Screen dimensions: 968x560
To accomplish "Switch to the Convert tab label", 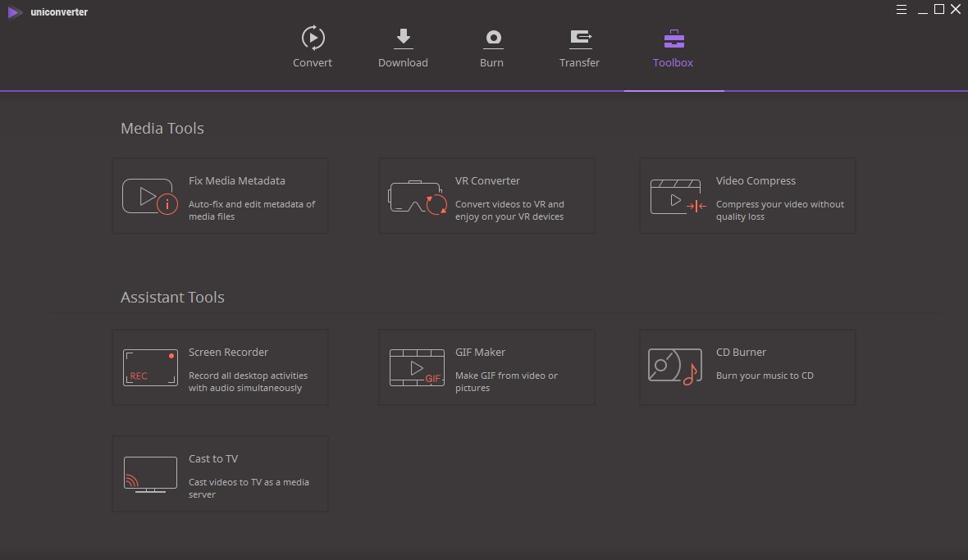I will [313, 62].
